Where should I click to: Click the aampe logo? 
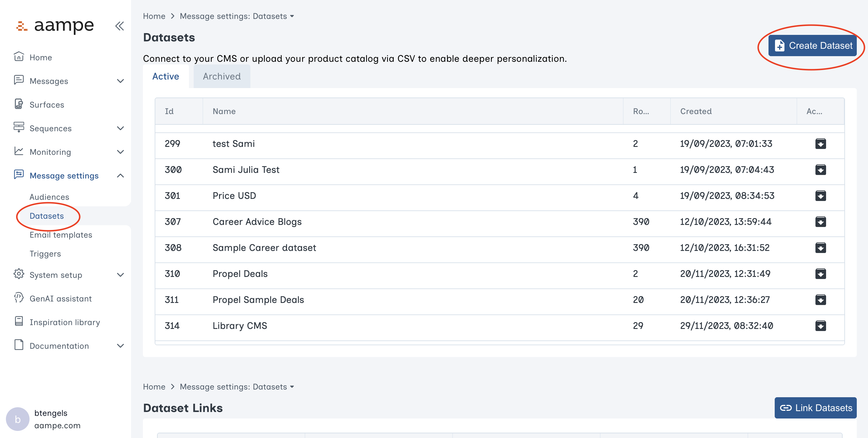tap(55, 26)
